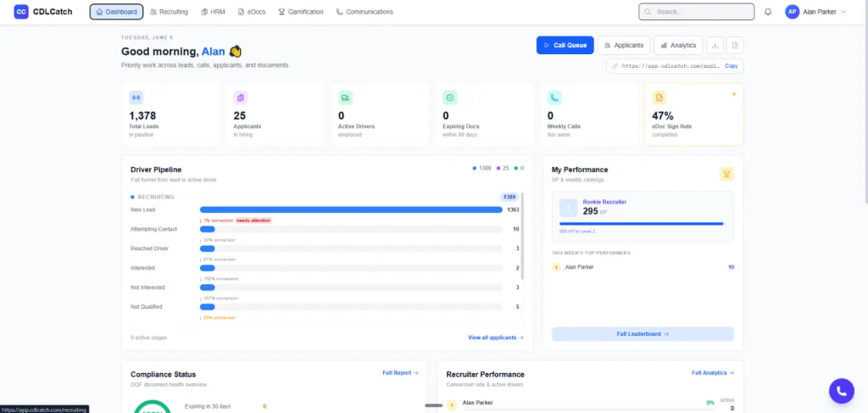The height and width of the screenshot is (413, 868).
Task: Click the Applicants button
Action: (624, 46)
